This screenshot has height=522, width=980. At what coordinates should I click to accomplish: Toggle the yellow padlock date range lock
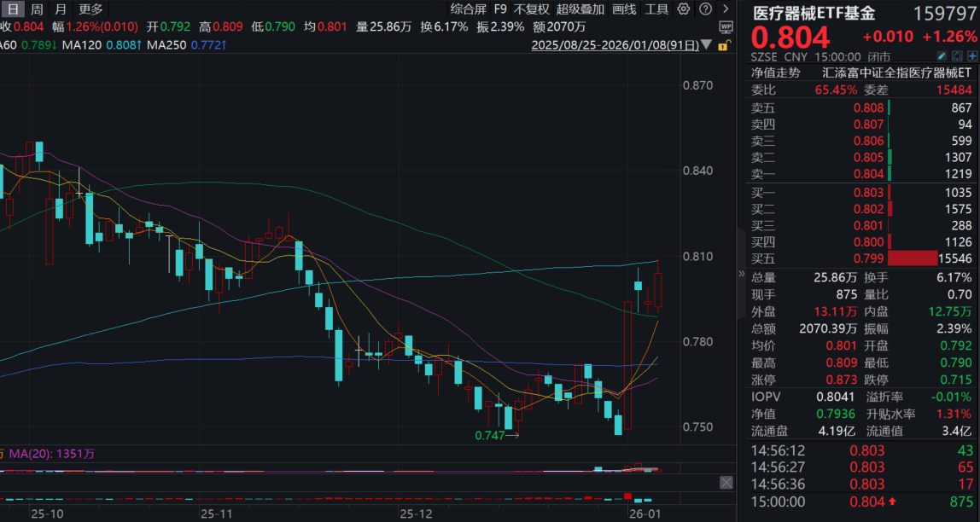point(724,44)
